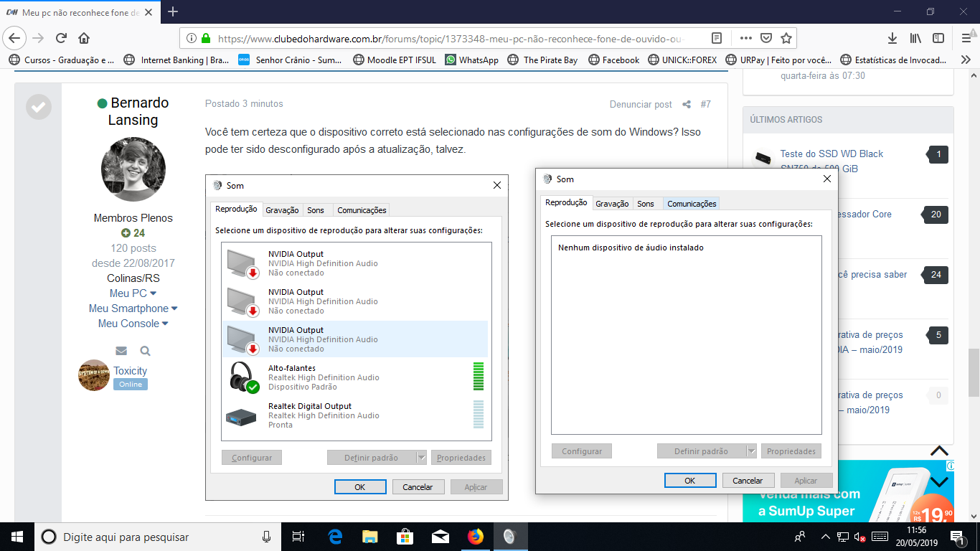980x551 pixels.
Task: Open File Explorer from taskbar
Action: [x=370, y=537]
